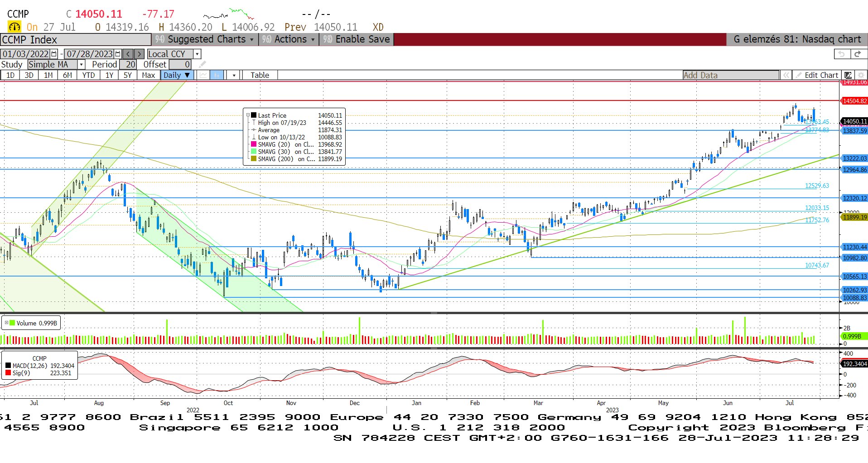Click the 10262.93 level label
Screen dimensions: 868x463
854,290
